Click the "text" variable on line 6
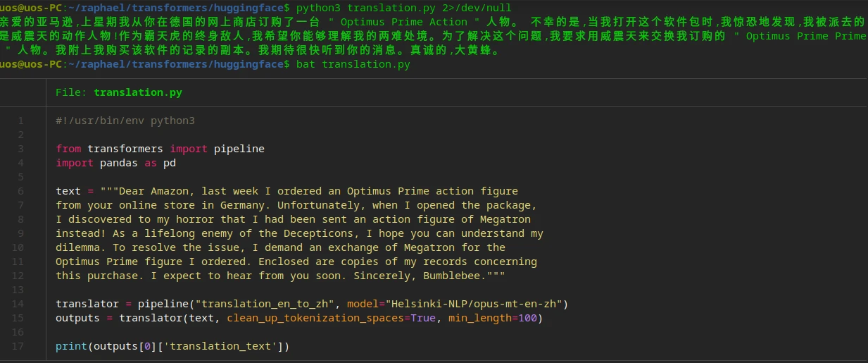Screen dimensions: 868x363 tap(68, 191)
